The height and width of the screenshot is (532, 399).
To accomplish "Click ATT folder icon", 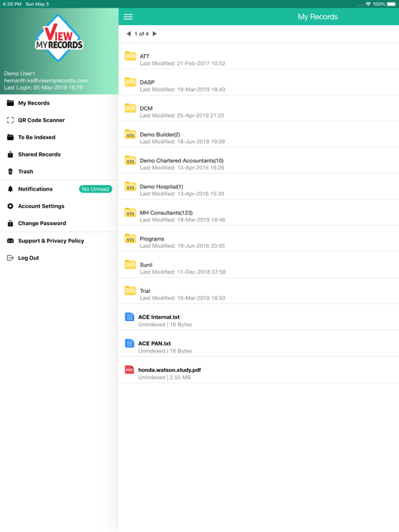I will coord(130,56).
